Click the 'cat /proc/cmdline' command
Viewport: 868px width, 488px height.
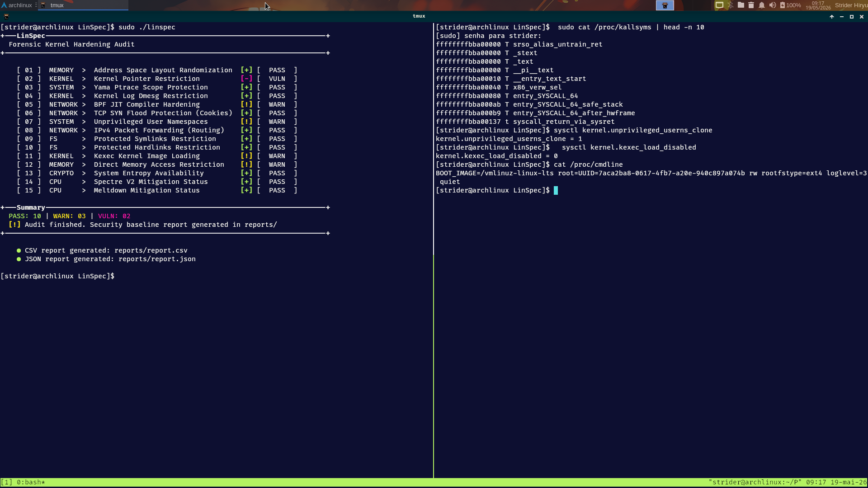[x=588, y=164]
